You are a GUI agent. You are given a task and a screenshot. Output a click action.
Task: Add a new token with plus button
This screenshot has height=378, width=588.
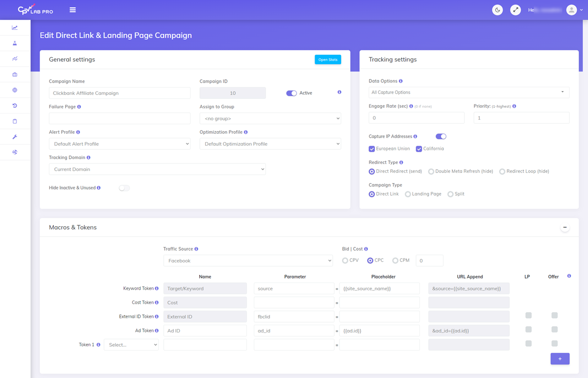pyautogui.click(x=560, y=359)
